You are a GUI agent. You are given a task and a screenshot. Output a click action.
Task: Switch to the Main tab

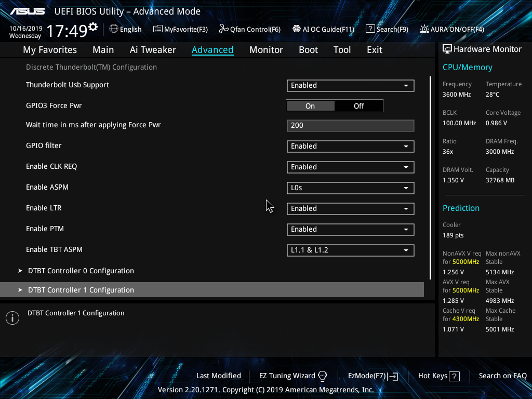point(103,50)
